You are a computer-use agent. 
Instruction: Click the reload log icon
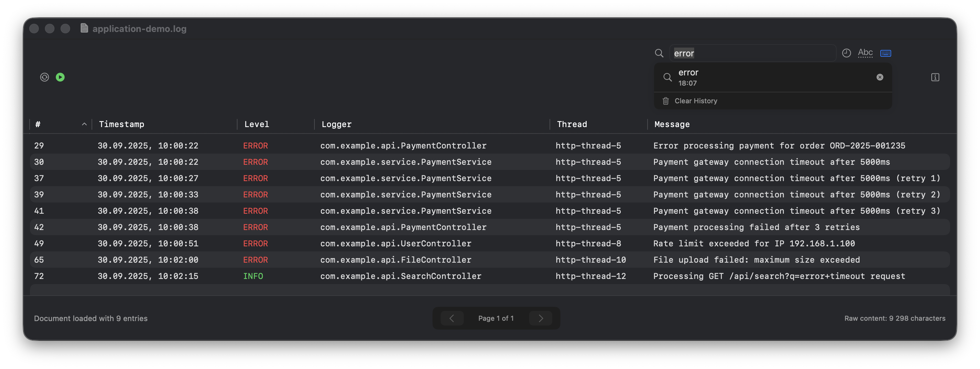click(45, 77)
